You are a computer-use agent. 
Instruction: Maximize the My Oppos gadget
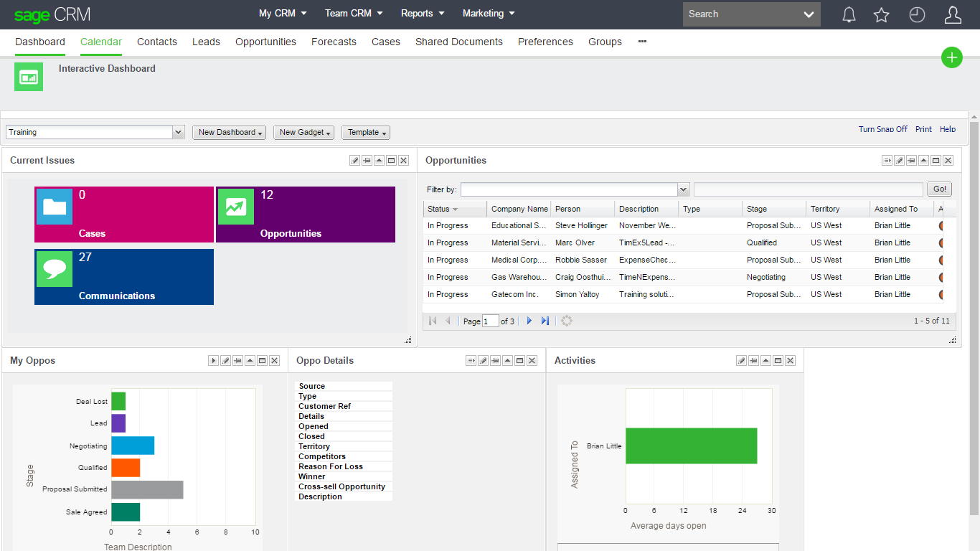[x=262, y=360]
